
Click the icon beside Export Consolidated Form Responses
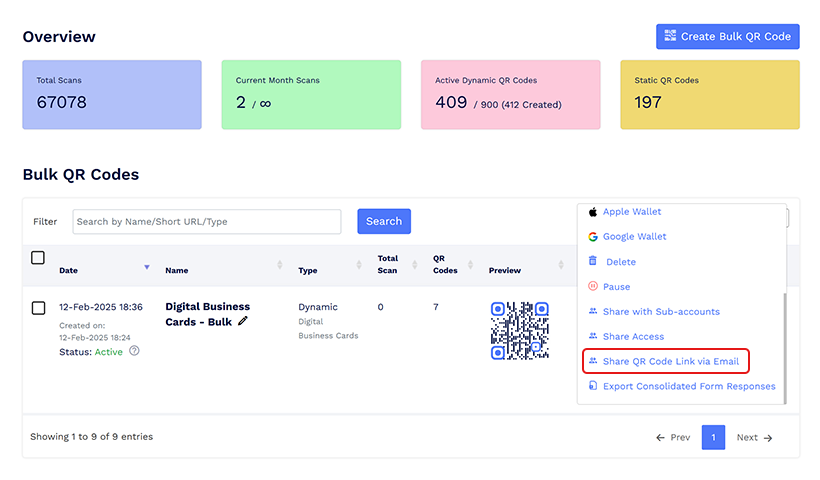pyautogui.click(x=593, y=386)
